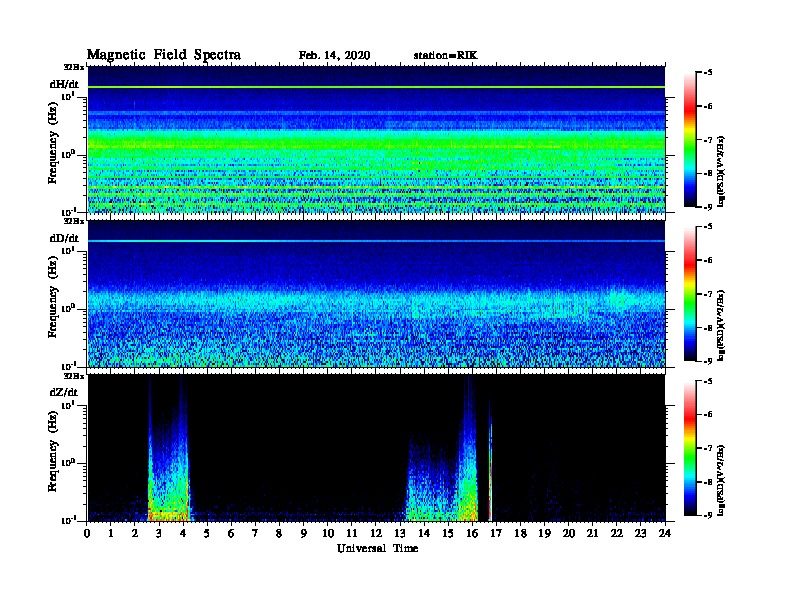The width and height of the screenshot is (792, 612).
Task: Click the dH/dt panel's color scale bar
Action: coord(690,139)
